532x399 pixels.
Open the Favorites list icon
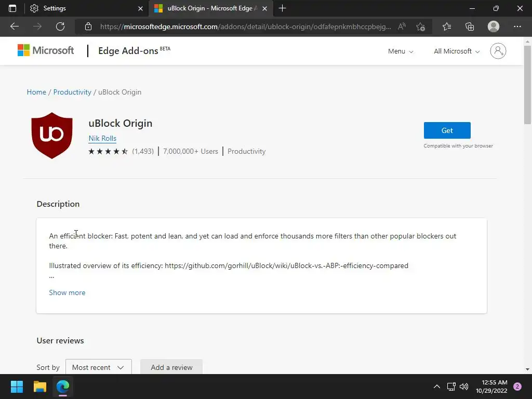[x=447, y=26]
